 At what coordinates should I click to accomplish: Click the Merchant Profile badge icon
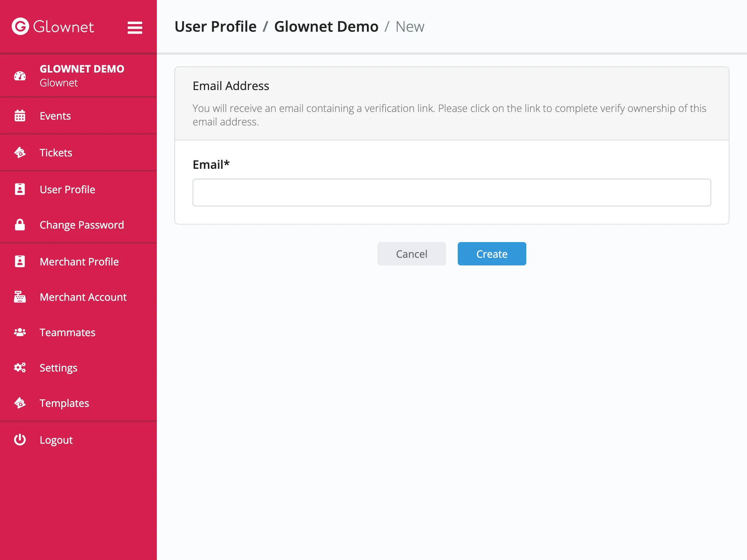click(x=20, y=261)
